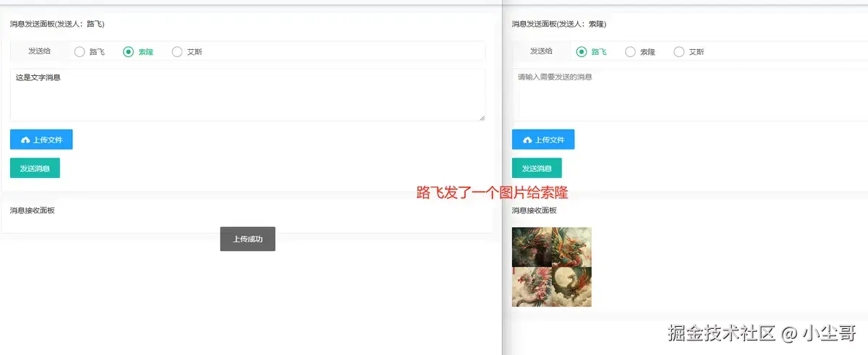
Task: Click 消息接收面板 heading in right panel
Action: pyautogui.click(x=534, y=210)
